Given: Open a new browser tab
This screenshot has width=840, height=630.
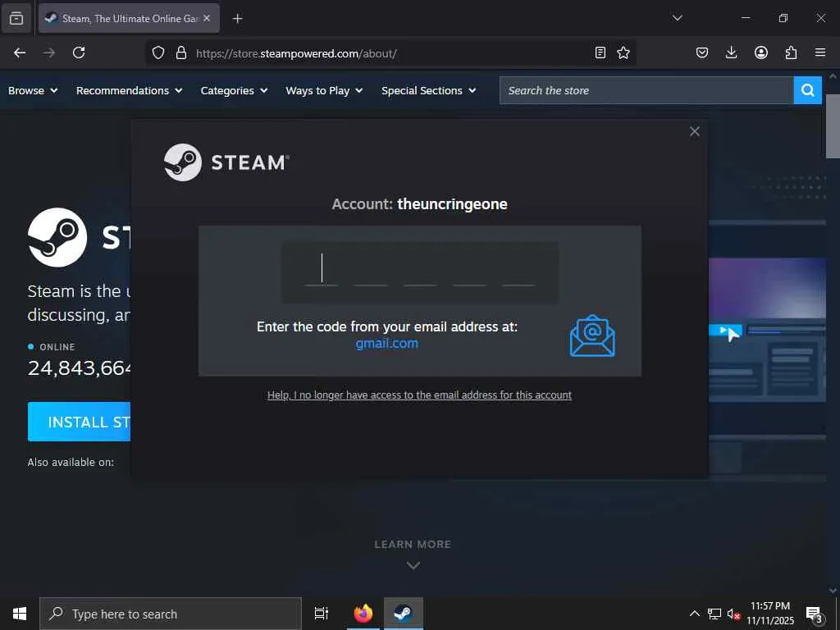Looking at the screenshot, I should (237, 19).
